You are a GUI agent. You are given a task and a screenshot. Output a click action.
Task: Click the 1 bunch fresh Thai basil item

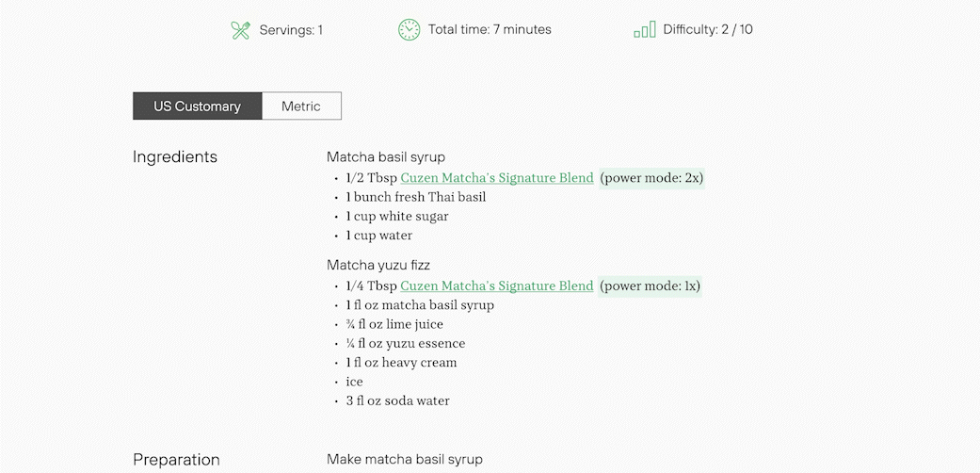[x=415, y=197]
